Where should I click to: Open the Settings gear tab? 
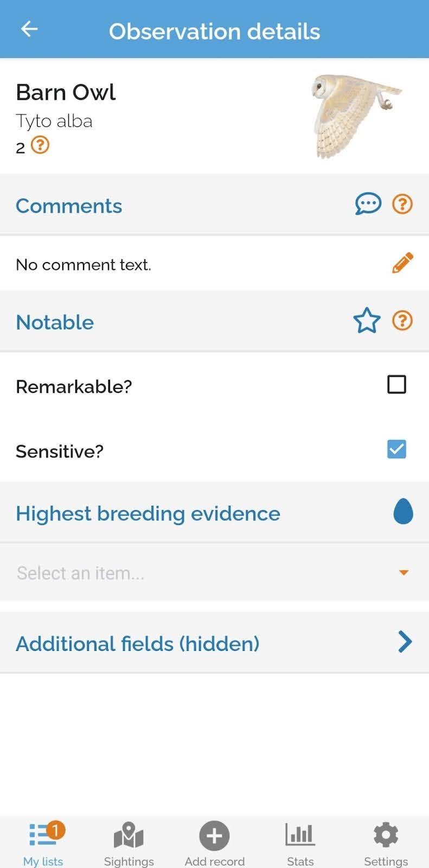point(386,843)
